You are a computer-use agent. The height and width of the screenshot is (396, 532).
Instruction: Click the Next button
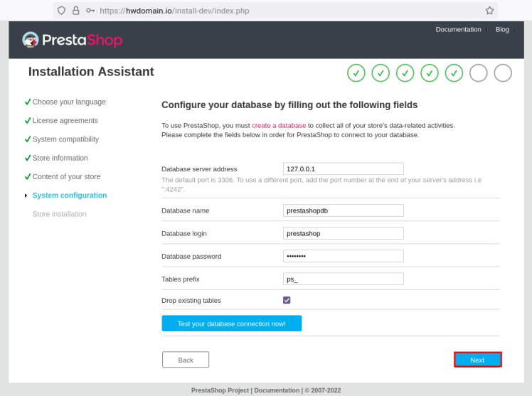tap(477, 360)
